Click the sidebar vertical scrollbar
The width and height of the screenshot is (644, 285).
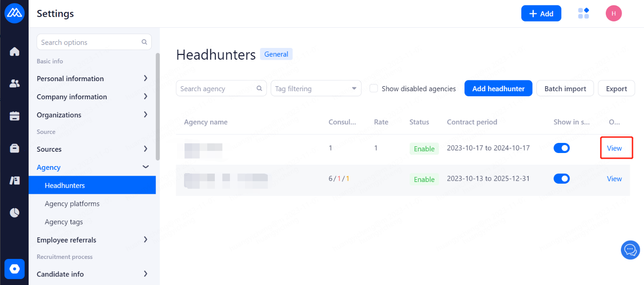[158, 105]
